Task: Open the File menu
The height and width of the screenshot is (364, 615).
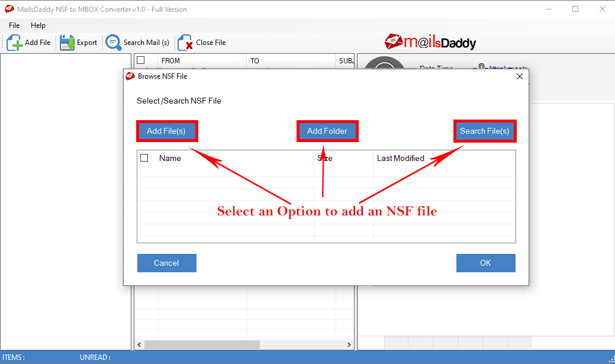Action: 15,25
